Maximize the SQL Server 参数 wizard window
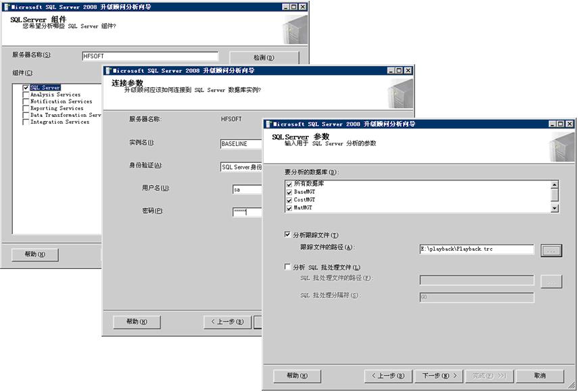Screen dimensions: 578x392 coord(560,124)
